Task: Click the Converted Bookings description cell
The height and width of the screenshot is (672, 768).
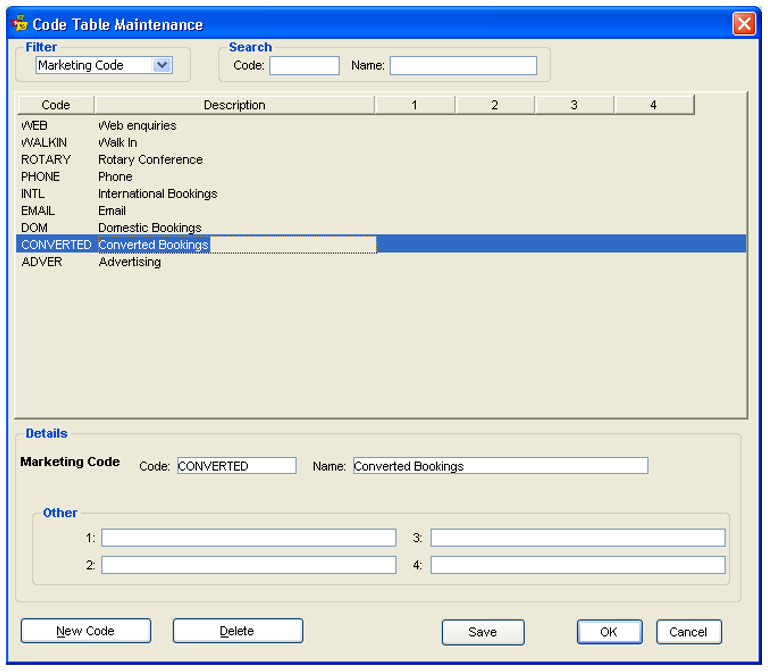Action: [237, 245]
